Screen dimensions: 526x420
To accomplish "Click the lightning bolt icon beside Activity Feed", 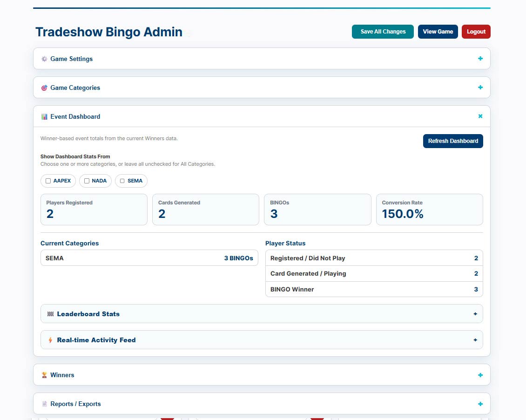I will pos(50,340).
